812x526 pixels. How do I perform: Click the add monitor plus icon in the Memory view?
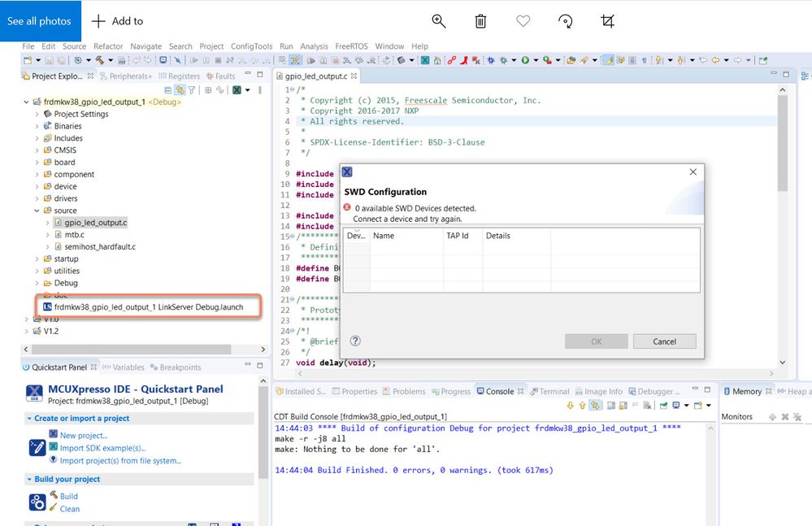(x=772, y=417)
